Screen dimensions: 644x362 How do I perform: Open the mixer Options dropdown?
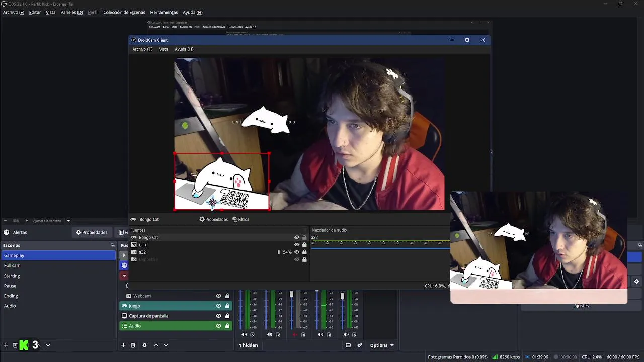point(382,345)
